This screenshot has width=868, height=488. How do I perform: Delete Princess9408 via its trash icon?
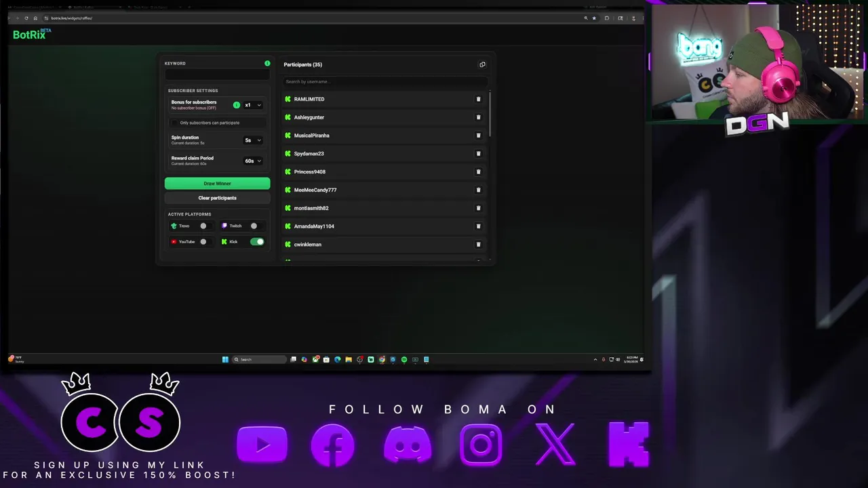[x=478, y=171]
